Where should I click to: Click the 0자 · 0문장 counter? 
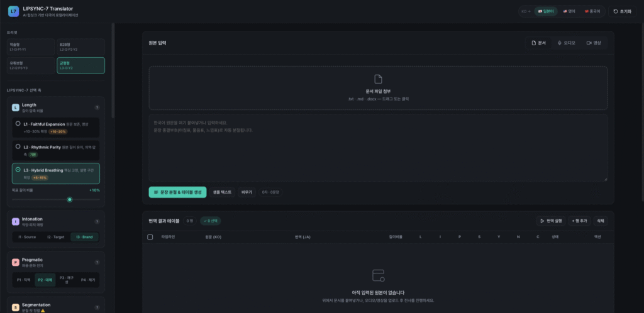(270, 192)
